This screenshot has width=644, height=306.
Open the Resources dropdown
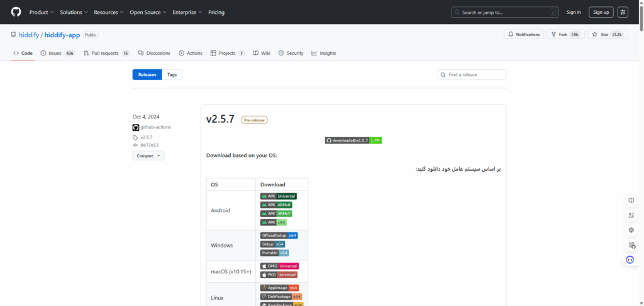108,13
